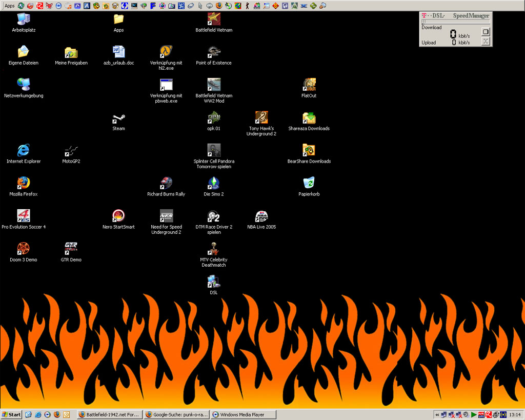This screenshot has width=525, height=420.
Task: Switch to Battlefield-1942.net Forum taskbar window
Action: pos(110,415)
